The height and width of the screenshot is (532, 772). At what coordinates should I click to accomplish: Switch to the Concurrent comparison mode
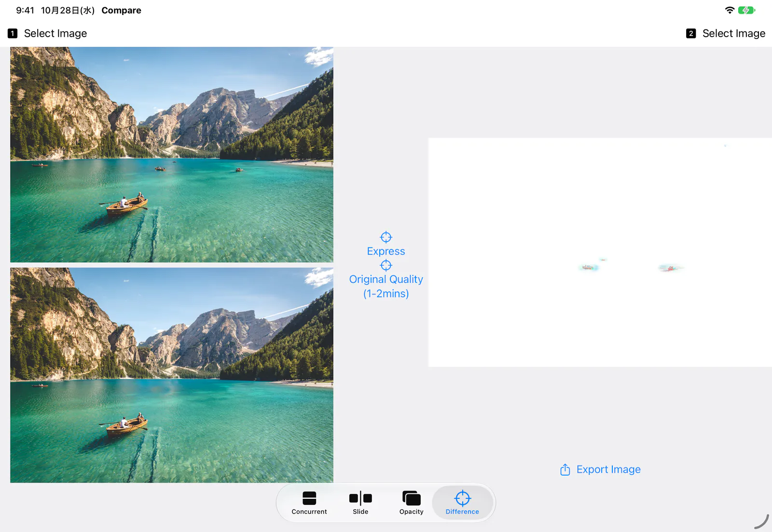tap(309, 503)
